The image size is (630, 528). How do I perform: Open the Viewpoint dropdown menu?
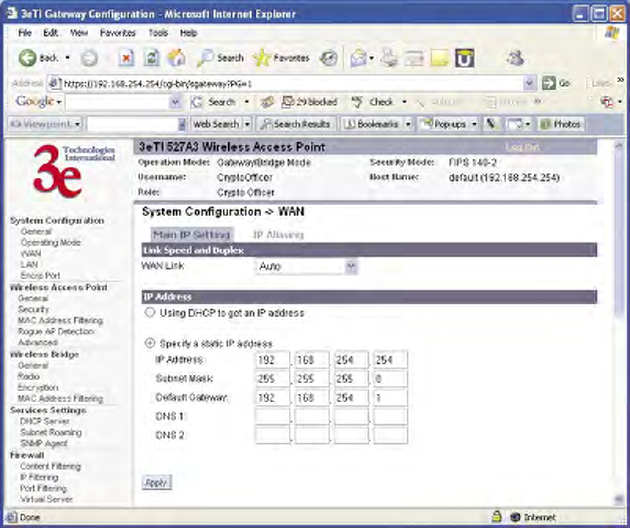click(x=78, y=124)
